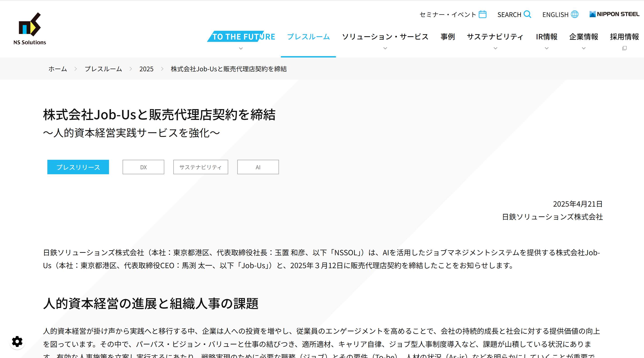Select the DX tag button
The height and width of the screenshot is (358, 644).
pos(143,167)
